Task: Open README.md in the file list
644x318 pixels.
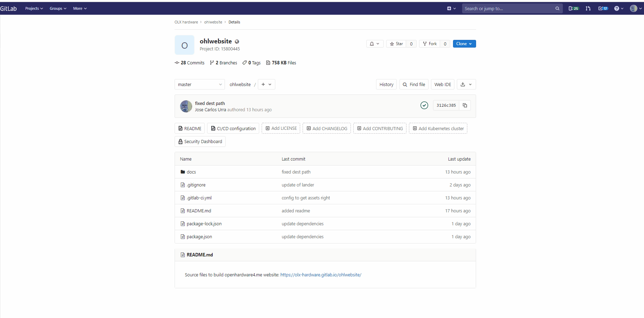Action: pyautogui.click(x=199, y=211)
